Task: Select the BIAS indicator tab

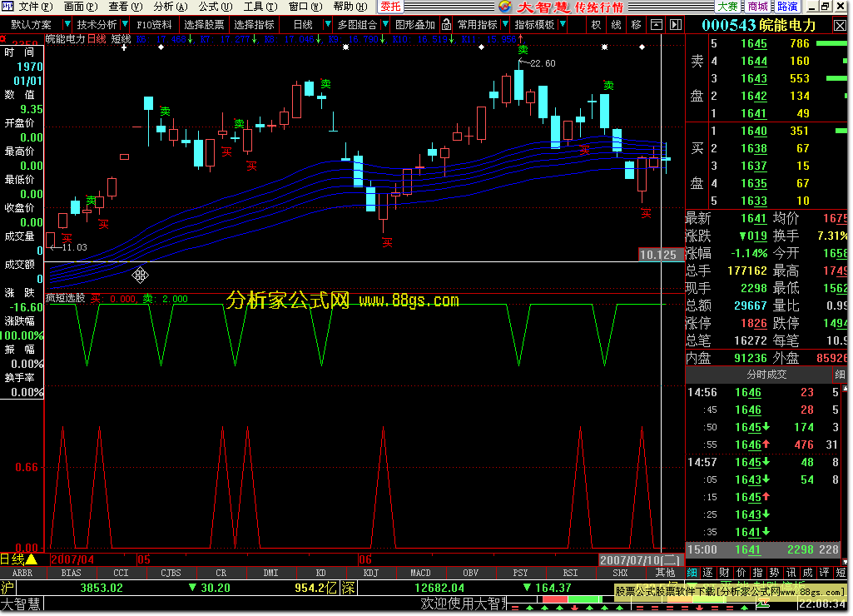Action: click(71, 573)
